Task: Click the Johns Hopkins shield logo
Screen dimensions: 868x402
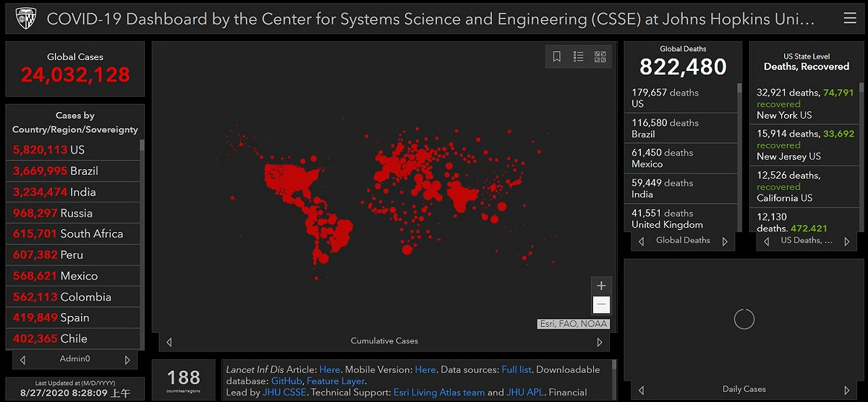Action: tap(27, 18)
